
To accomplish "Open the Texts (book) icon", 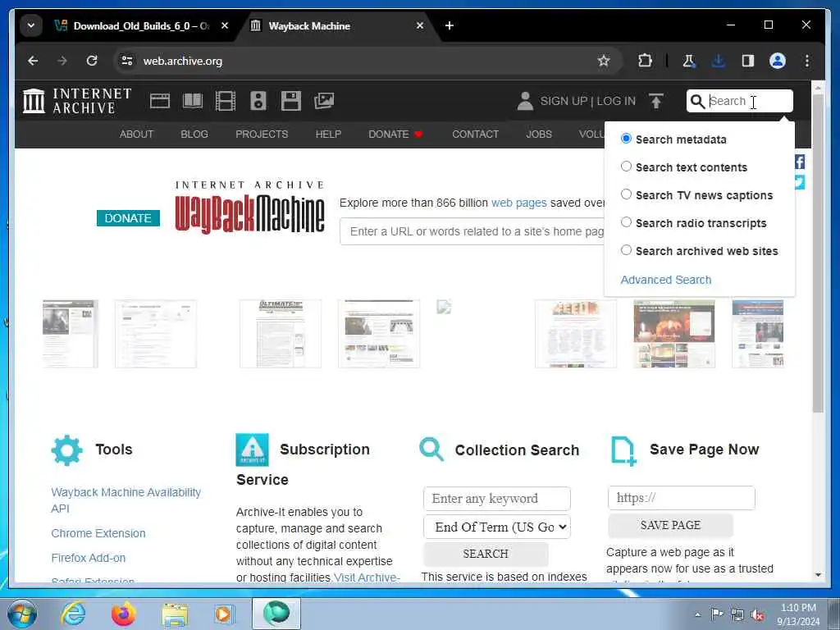I will tap(193, 101).
